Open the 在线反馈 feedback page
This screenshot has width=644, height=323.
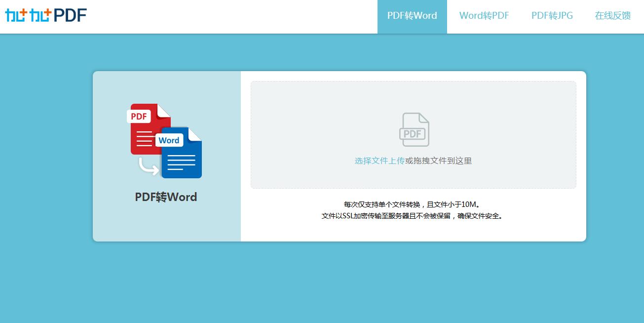612,15
